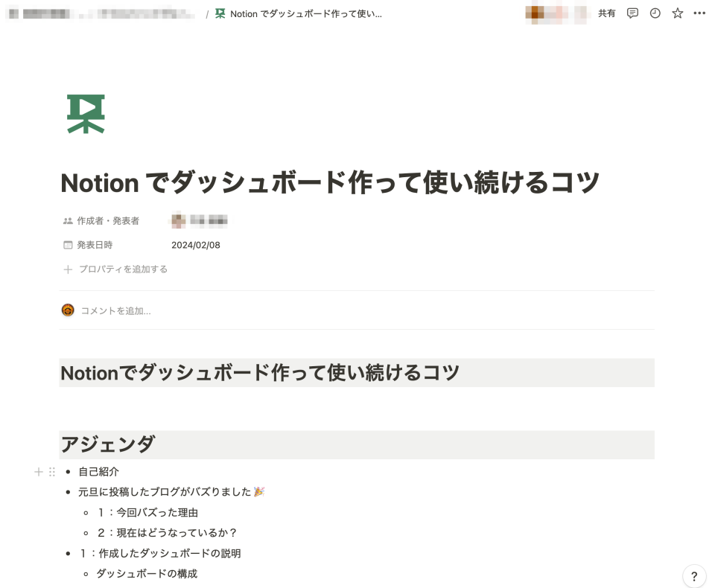The image size is (715, 588).
Task: Click the bullet item 元旦に投稿したブログがバズりました
Action: tap(171, 491)
